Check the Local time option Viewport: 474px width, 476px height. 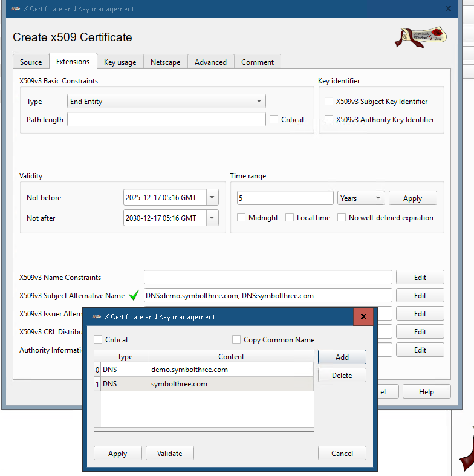pyautogui.click(x=290, y=217)
